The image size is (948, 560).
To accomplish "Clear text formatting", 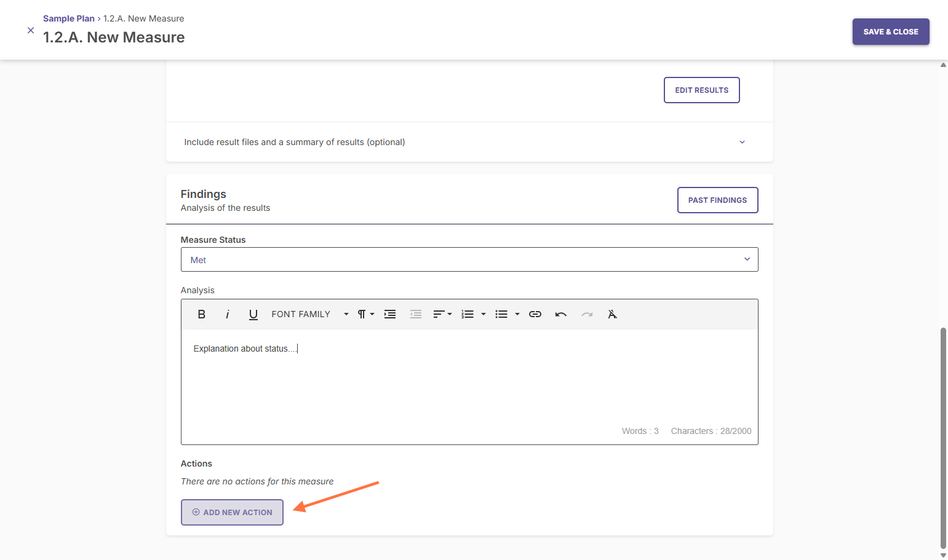I will pyautogui.click(x=612, y=314).
